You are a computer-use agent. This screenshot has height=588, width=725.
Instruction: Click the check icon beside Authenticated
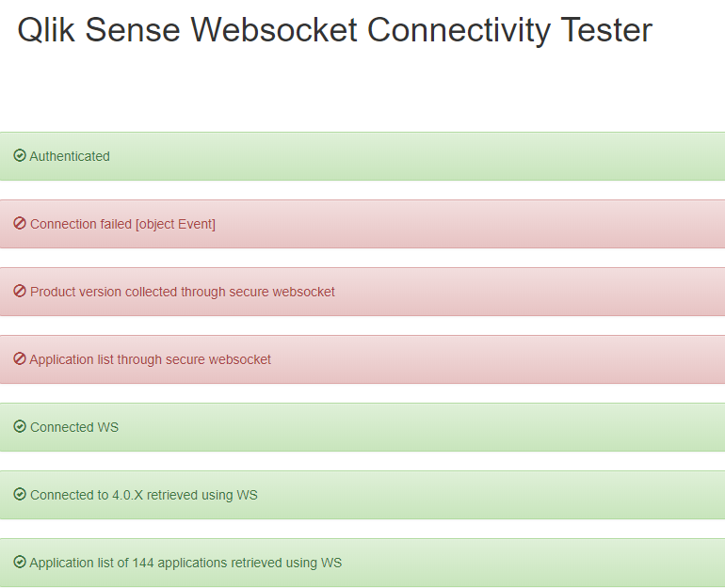(x=20, y=156)
